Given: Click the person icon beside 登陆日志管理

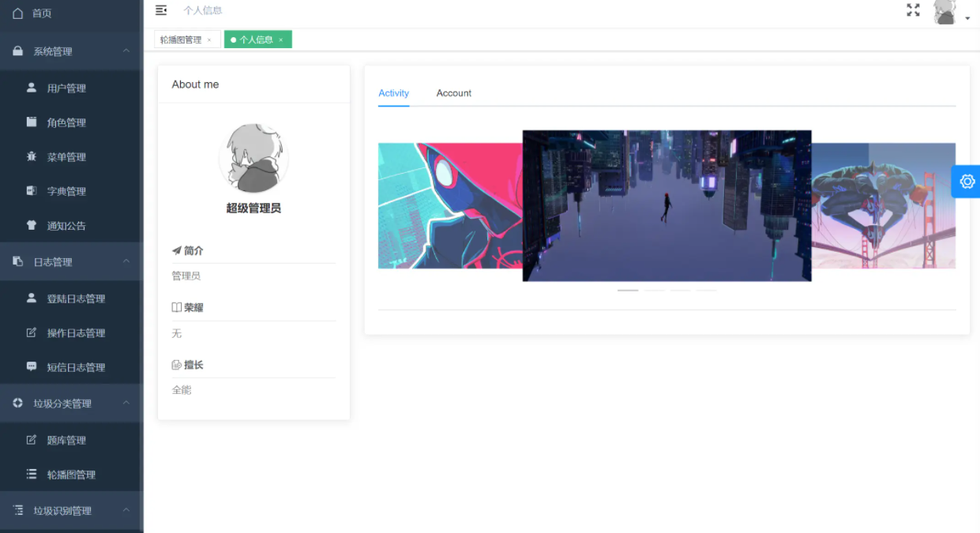Looking at the screenshot, I should point(32,298).
